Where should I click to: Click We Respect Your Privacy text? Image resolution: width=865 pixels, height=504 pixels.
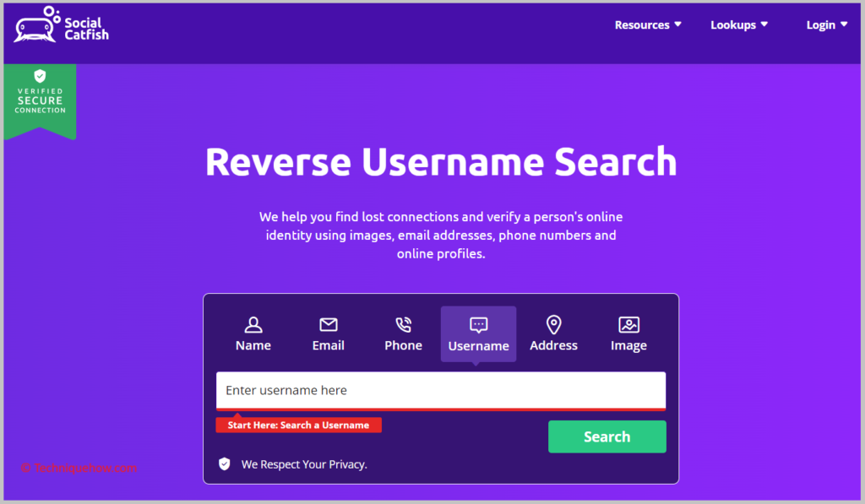point(304,464)
